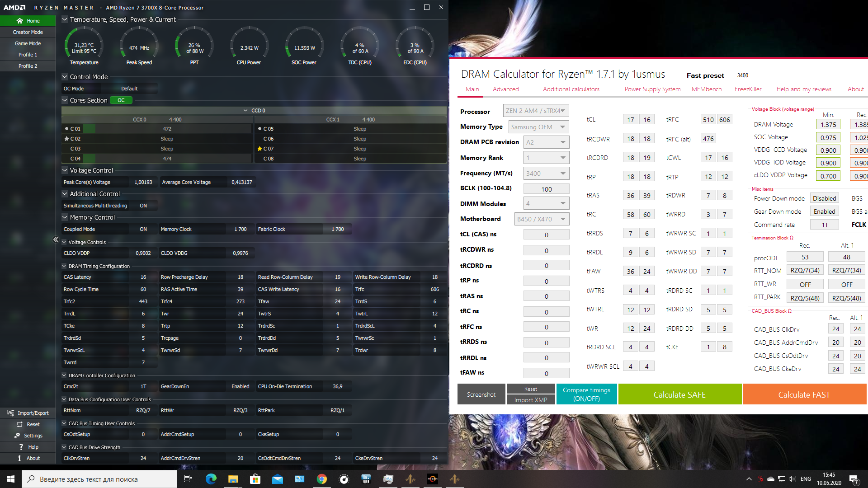Open Google Chrome from taskbar
The image size is (868, 488).
[321, 479]
